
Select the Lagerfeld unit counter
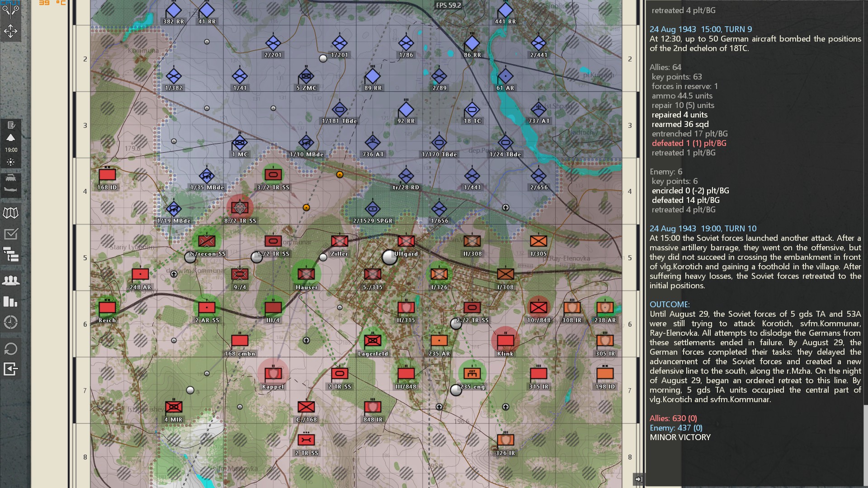pos(373,341)
